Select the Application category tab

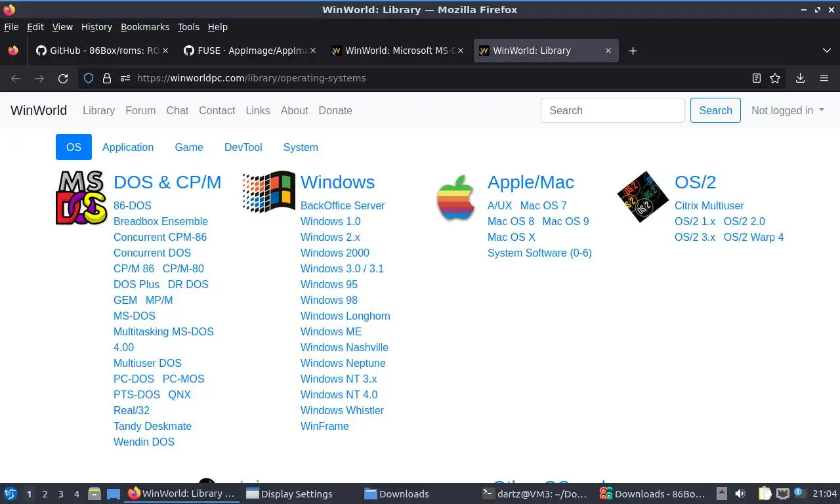(x=128, y=147)
